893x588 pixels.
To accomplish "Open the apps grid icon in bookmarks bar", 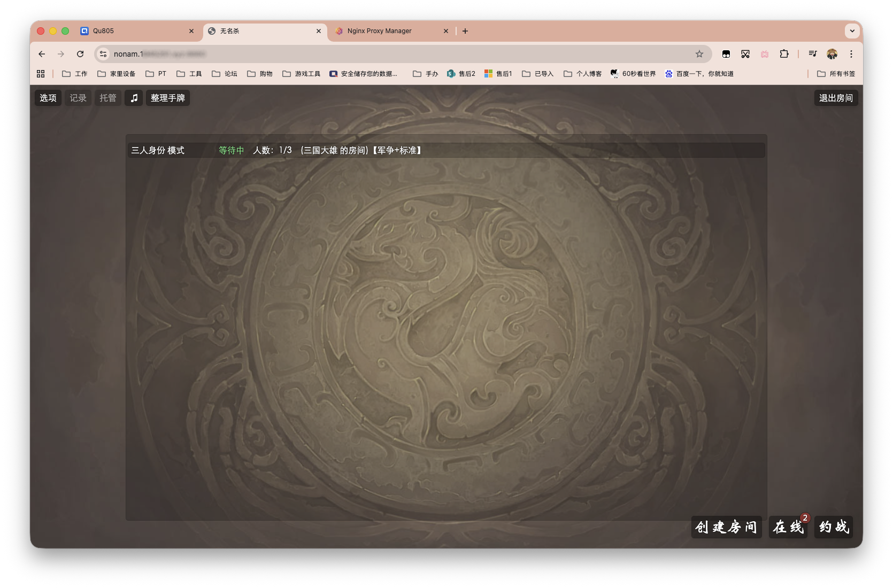I will (41, 74).
